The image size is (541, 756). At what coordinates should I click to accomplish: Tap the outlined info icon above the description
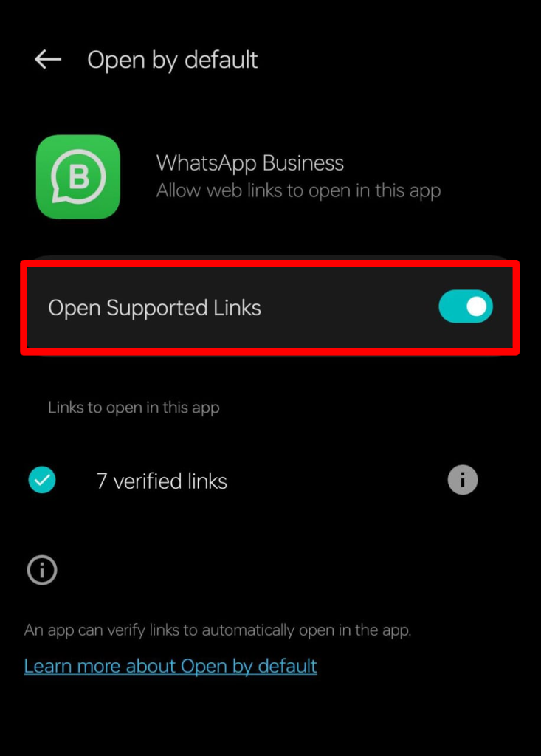pyautogui.click(x=42, y=570)
